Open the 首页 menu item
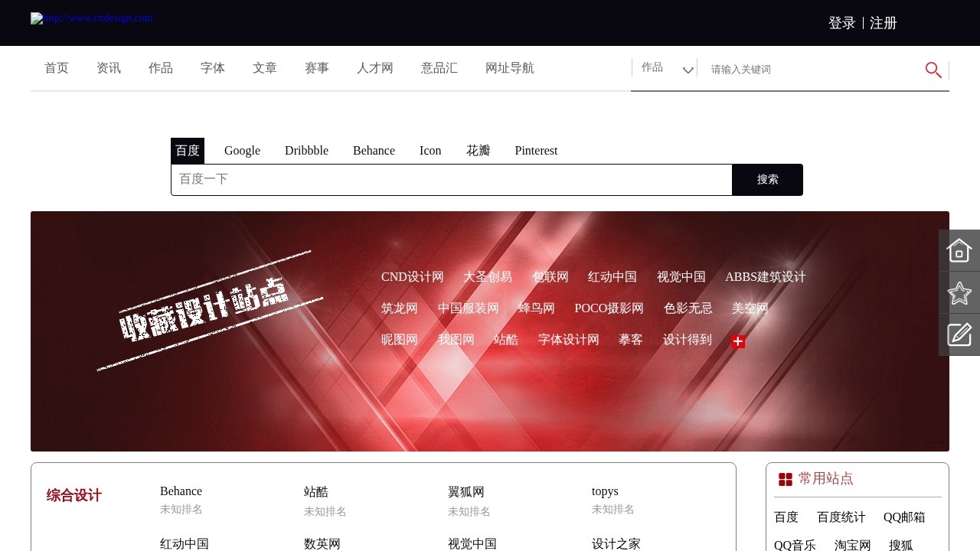980x551 pixels. click(x=56, y=68)
